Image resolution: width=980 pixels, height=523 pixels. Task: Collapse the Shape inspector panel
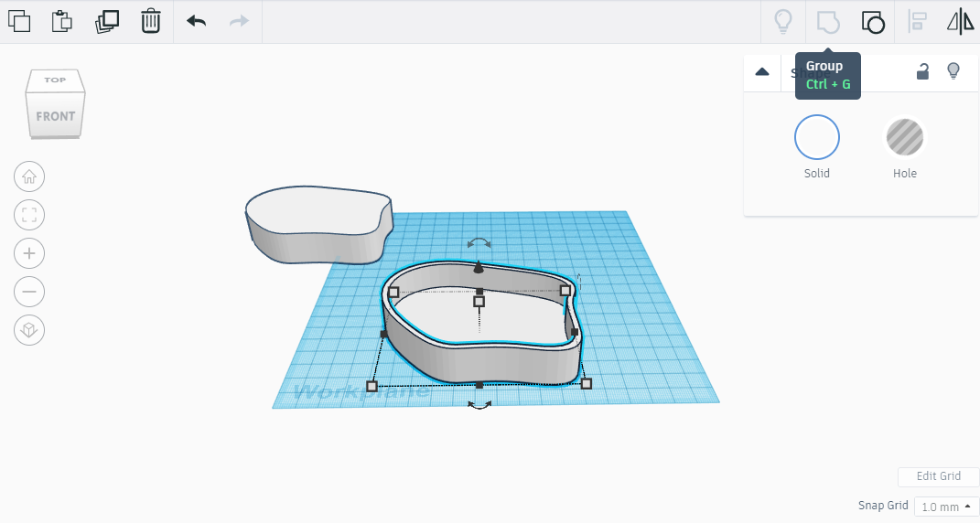point(762,72)
